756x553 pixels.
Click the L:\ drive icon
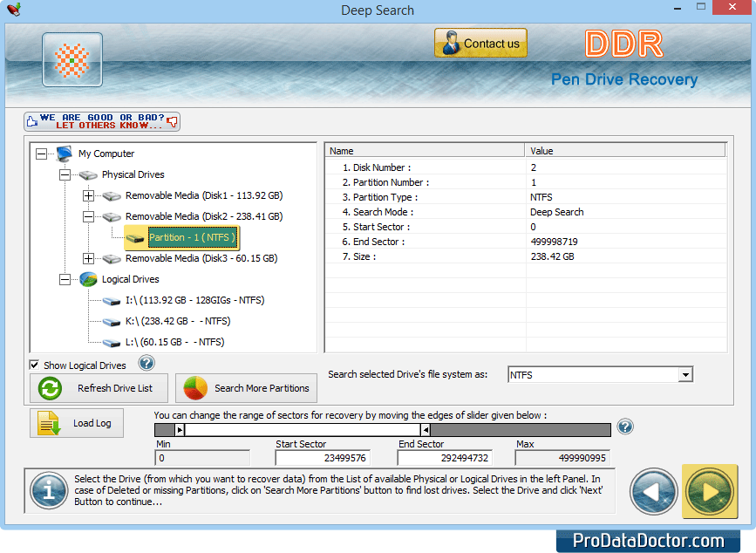(112, 343)
